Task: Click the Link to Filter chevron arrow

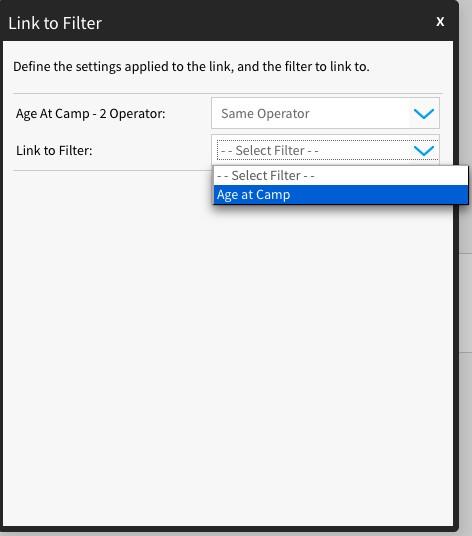Action: click(x=424, y=150)
